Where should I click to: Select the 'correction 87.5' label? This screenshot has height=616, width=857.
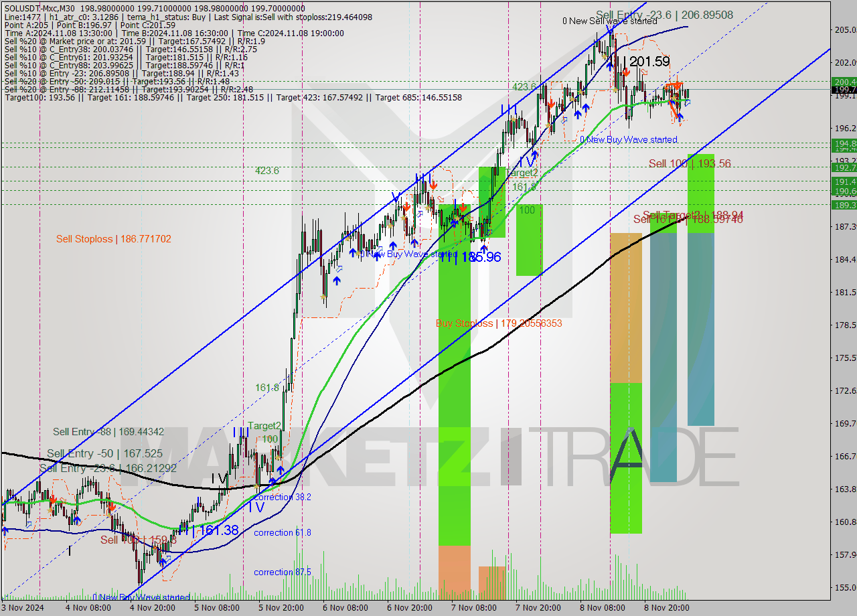(282, 572)
